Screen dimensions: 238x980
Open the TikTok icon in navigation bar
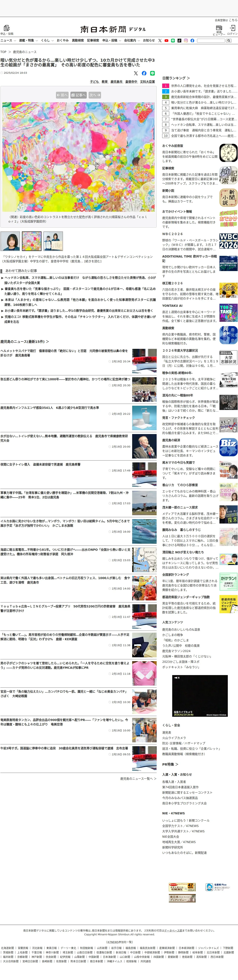pos(179,40)
